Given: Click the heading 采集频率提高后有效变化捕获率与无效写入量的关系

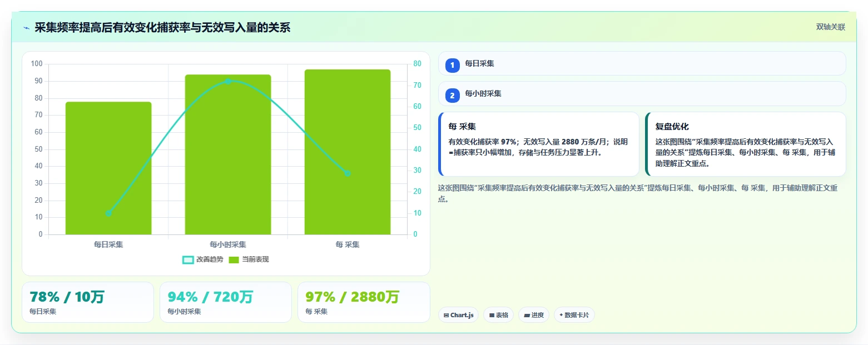Looking at the screenshot, I should click(162, 28).
